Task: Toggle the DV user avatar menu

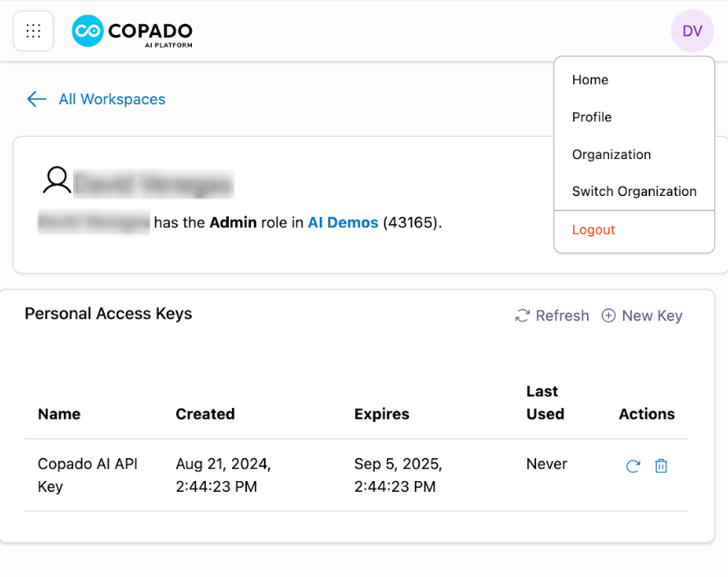Action: pyautogui.click(x=692, y=31)
